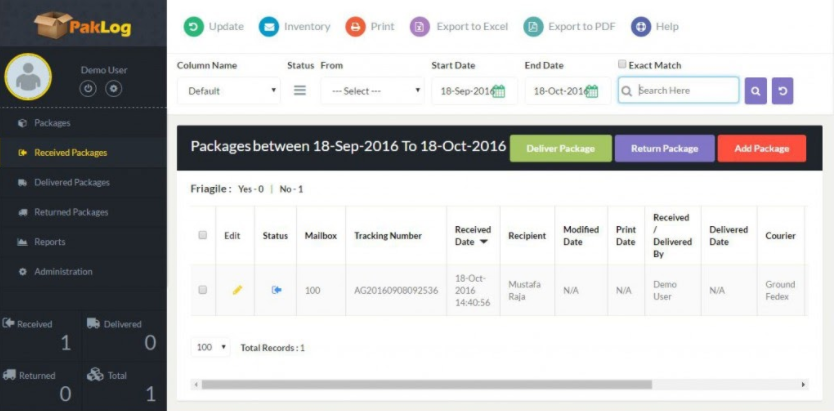The image size is (834, 411).
Task: Open the Column Name Default dropdown
Action: 229,91
